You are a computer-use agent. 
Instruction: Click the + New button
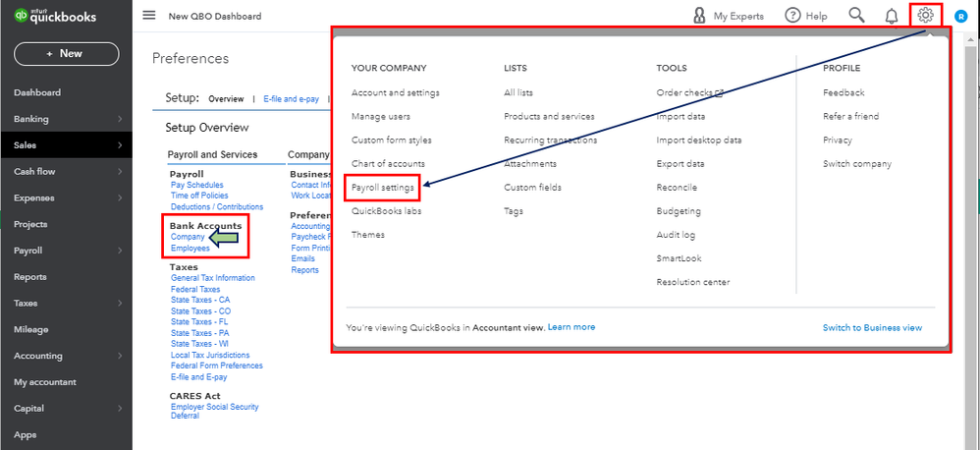66,54
